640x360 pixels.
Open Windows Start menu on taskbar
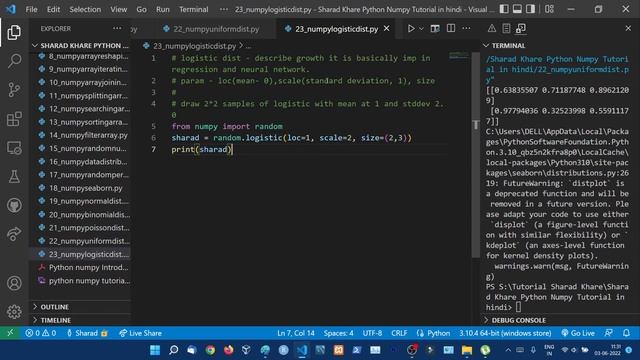click(155, 350)
